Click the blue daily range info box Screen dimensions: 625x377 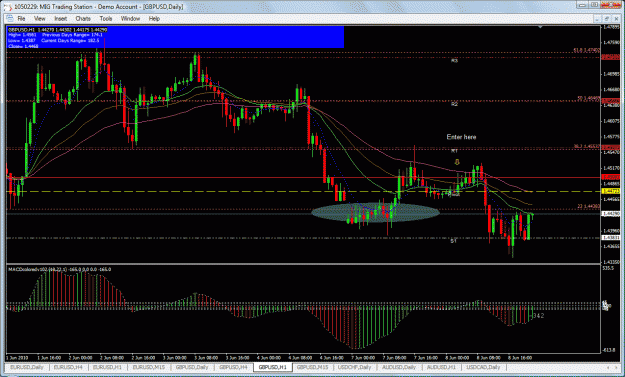click(175, 37)
